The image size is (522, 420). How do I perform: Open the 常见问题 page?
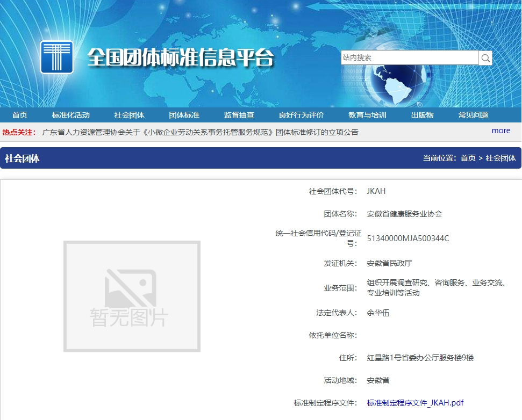tap(473, 115)
